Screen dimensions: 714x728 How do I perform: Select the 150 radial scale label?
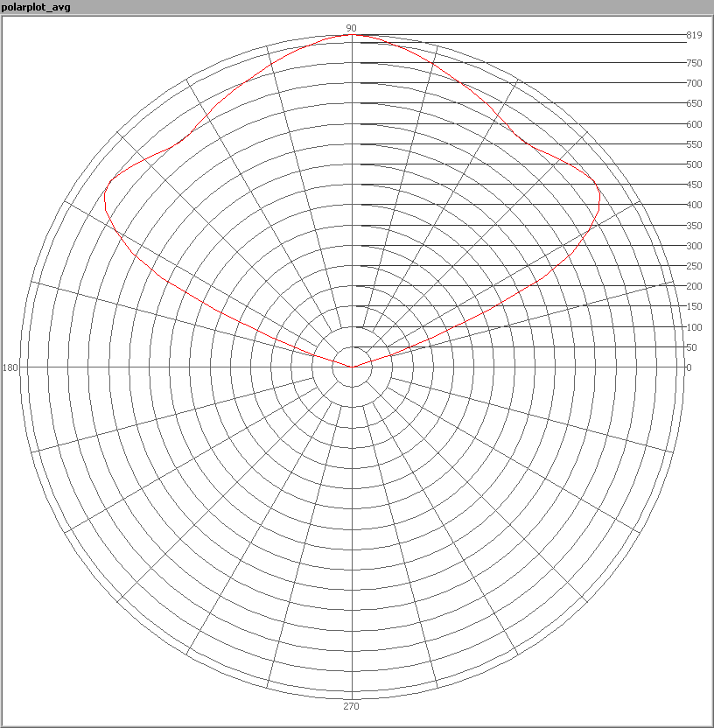(694, 306)
